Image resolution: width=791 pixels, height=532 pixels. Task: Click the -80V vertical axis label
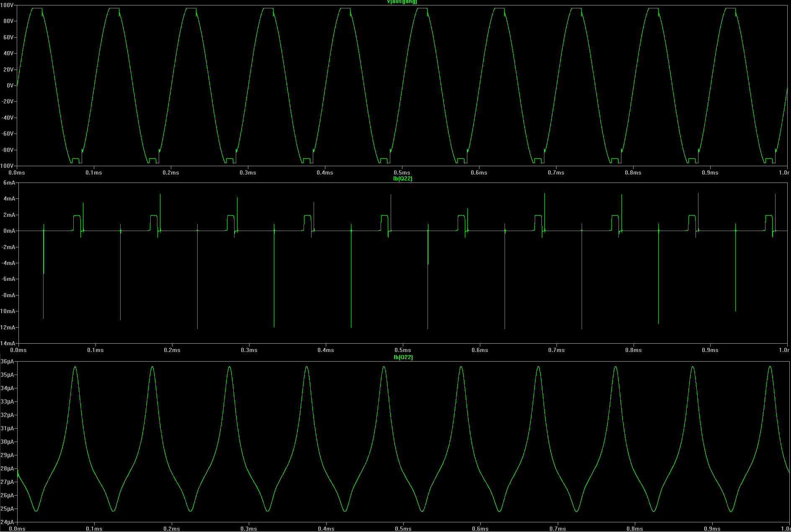click(x=8, y=150)
